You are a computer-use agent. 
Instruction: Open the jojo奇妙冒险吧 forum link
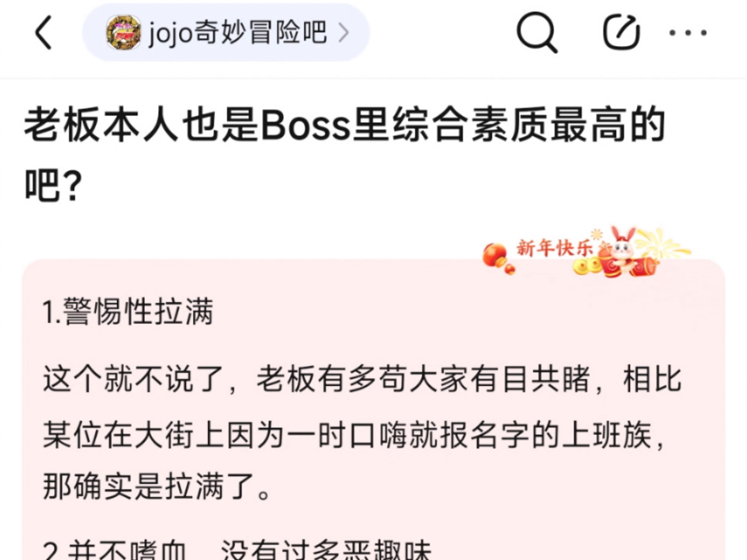(226, 33)
